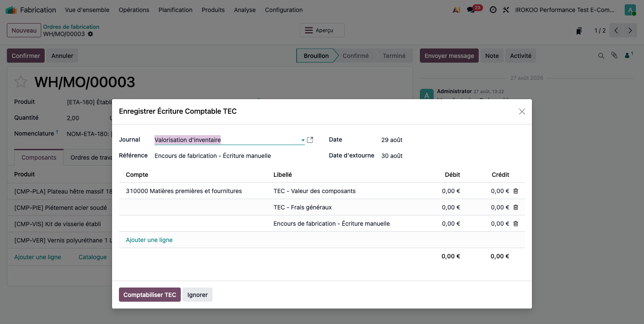Open the activities clock icon
Viewport: 644px width, 324px height.
(493, 10)
